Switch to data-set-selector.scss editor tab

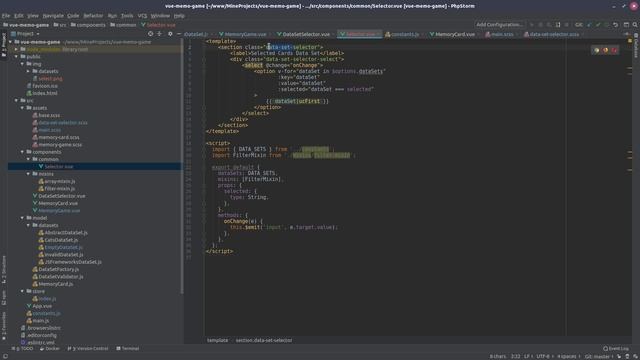[554, 34]
